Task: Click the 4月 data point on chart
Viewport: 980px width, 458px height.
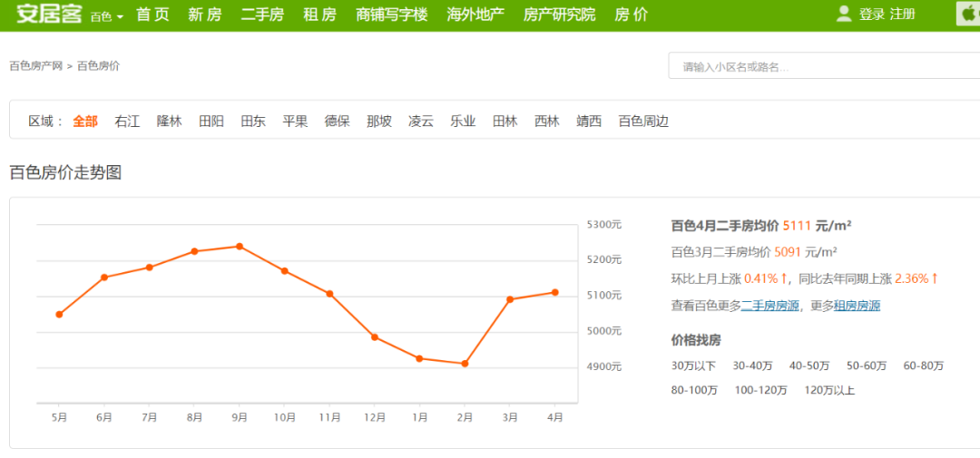Action: click(x=555, y=292)
